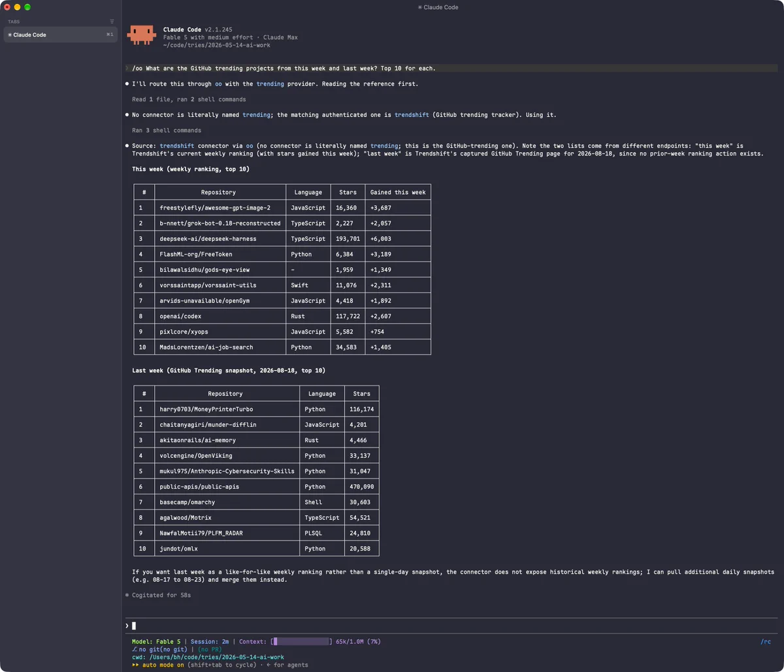
Task: Click the tabs filter icon in sidebar
Action: tap(112, 22)
